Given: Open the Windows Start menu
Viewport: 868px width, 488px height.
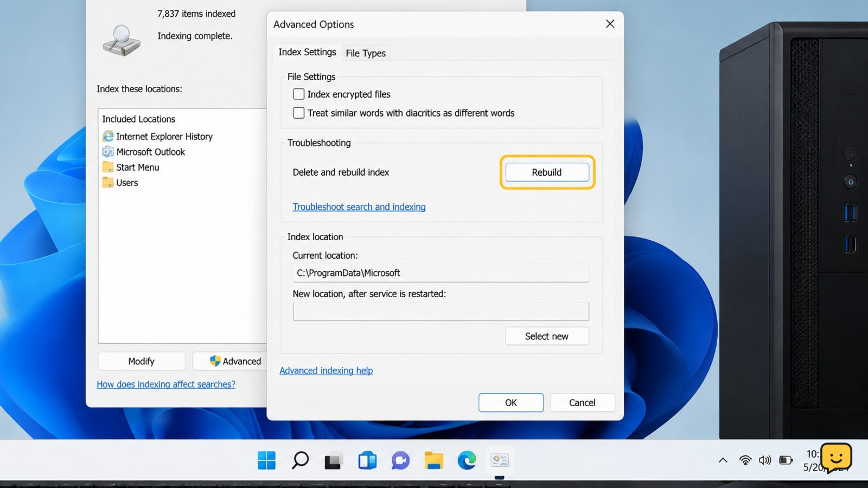Looking at the screenshot, I should pyautogui.click(x=266, y=460).
